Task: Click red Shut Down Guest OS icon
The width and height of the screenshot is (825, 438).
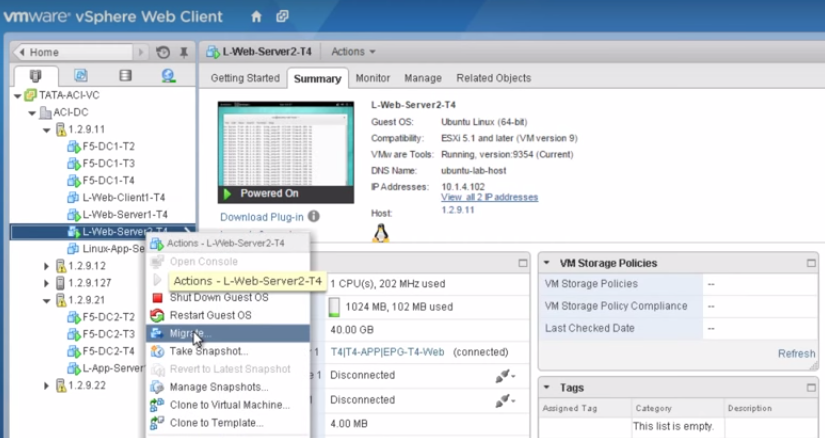Action: (157, 298)
